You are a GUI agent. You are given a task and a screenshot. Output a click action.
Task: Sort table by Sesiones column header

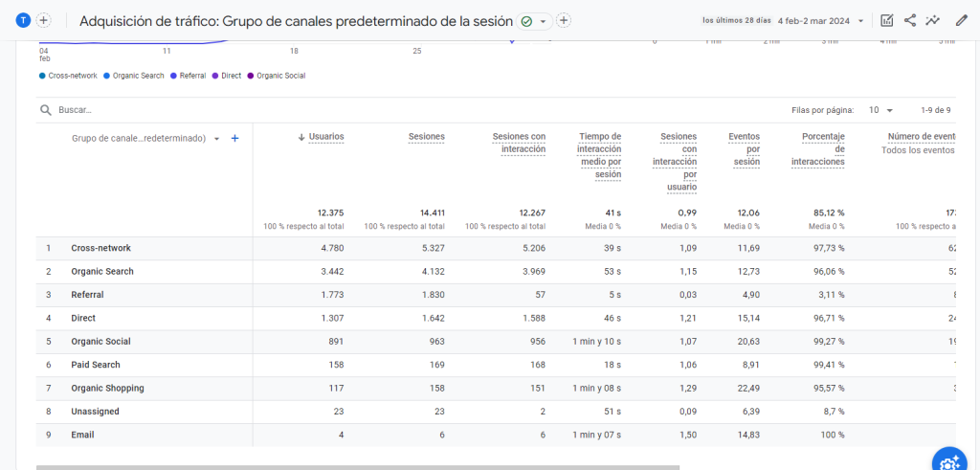(x=426, y=137)
